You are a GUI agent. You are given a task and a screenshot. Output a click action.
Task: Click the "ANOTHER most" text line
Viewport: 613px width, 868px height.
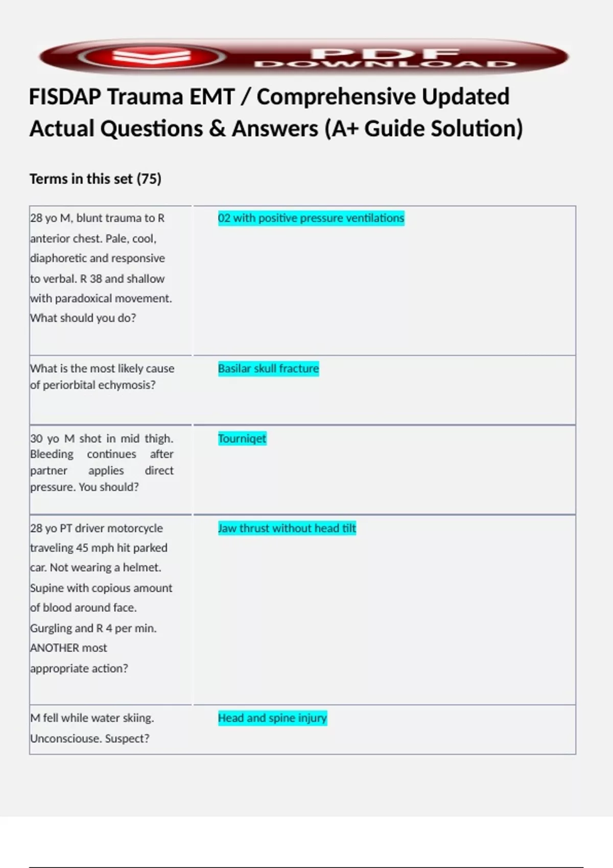pyautogui.click(x=69, y=648)
